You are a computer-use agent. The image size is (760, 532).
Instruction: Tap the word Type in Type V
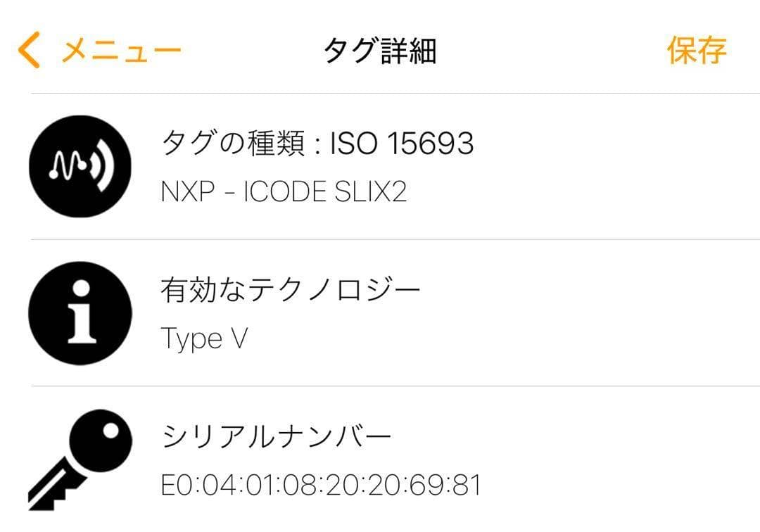pos(191,339)
